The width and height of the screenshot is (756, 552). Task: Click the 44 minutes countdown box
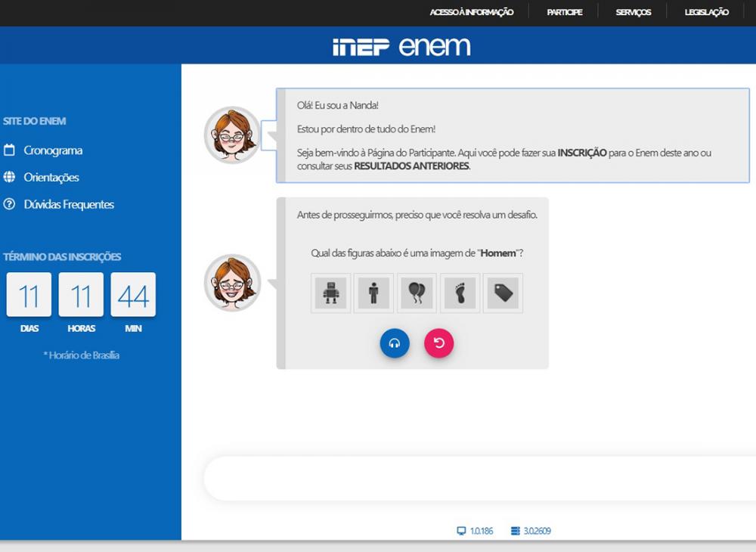(x=133, y=295)
